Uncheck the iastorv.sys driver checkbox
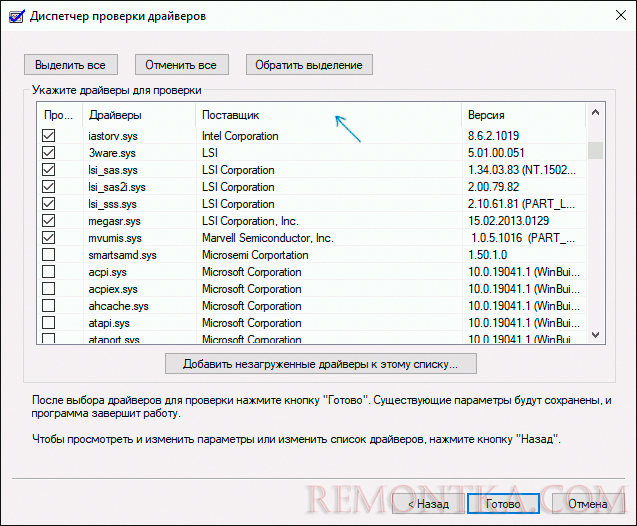The height and width of the screenshot is (526, 637). tap(49, 136)
